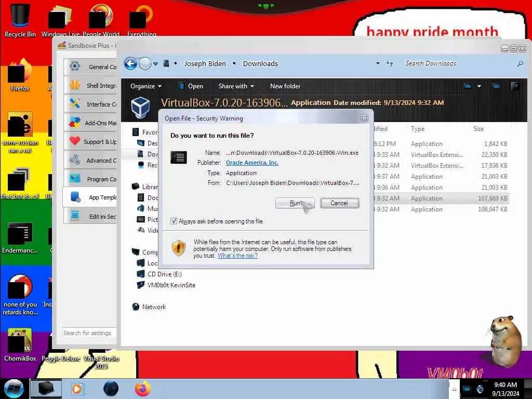Viewport: 532px width, 399px height.
Task: Select the ChomikBox desktop shortcut
Action: pyautogui.click(x=20, y=345)
